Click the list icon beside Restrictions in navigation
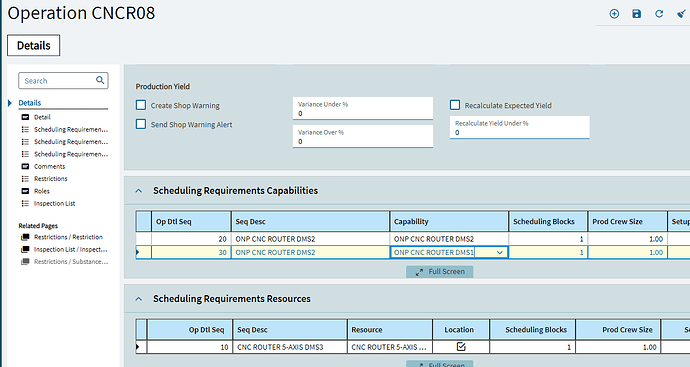This screenshot has height=367, width=690. (x=25, y=179)
